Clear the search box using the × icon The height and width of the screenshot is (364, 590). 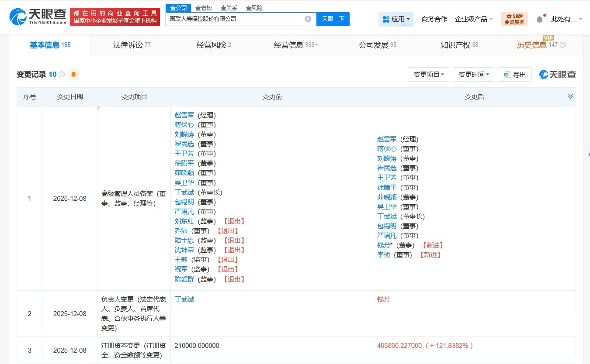(x=308, y=19)
